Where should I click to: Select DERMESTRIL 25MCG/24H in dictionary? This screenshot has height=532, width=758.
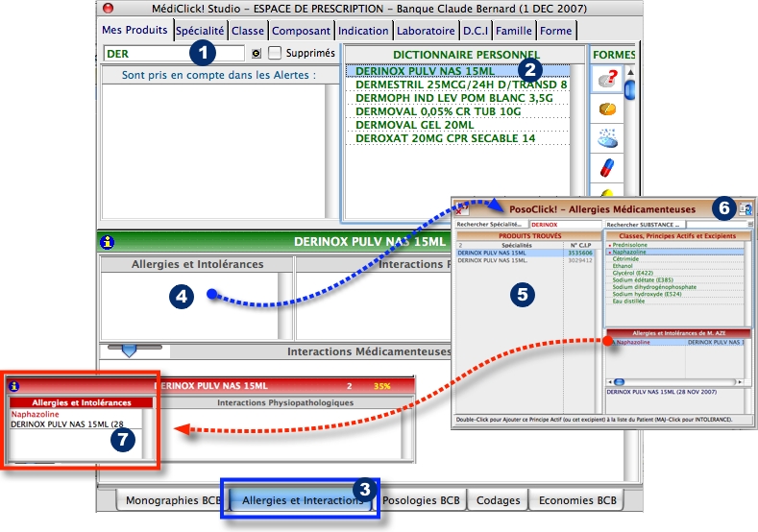click(458, 85)
